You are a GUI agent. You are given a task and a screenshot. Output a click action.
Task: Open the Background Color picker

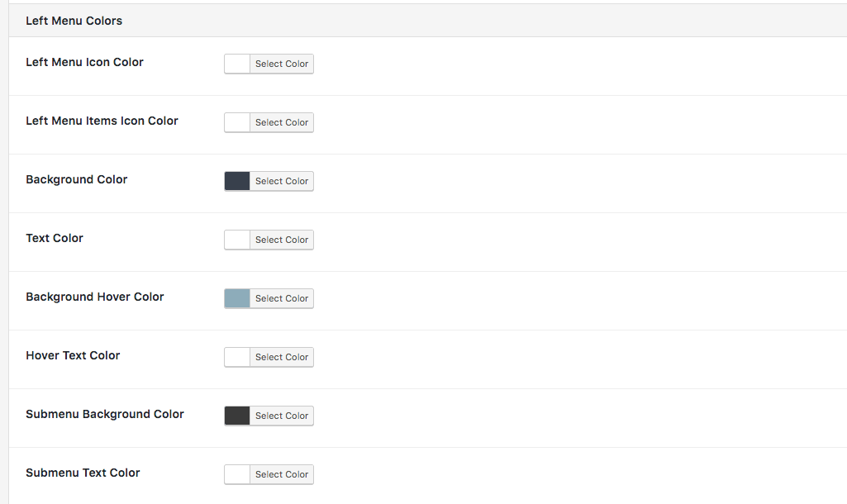[282, 181]
